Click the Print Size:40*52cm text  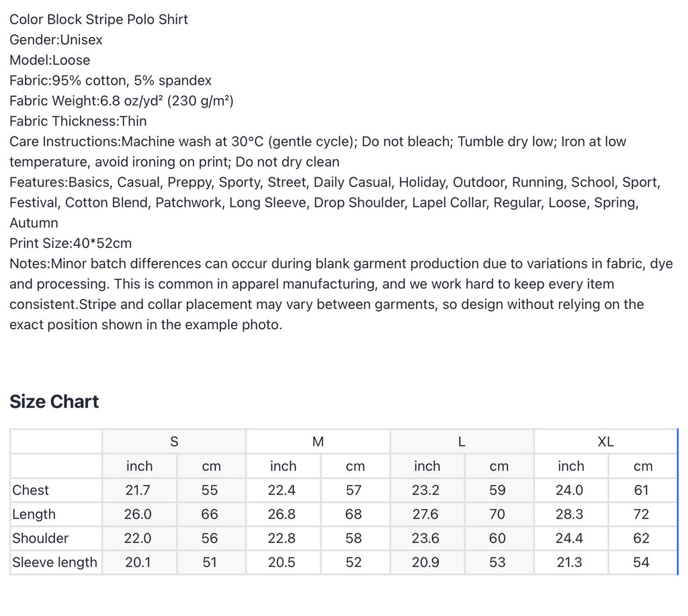tap(71, 243)
